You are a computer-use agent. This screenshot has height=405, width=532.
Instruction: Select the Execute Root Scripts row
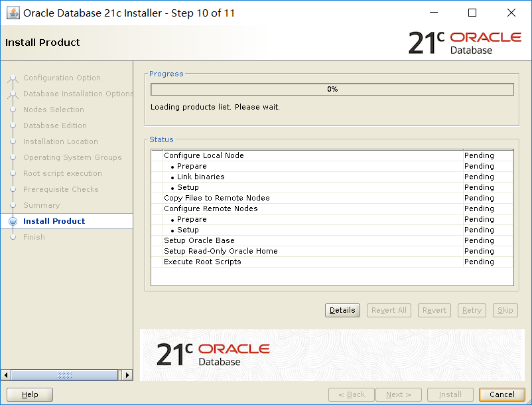click(332, 262)
